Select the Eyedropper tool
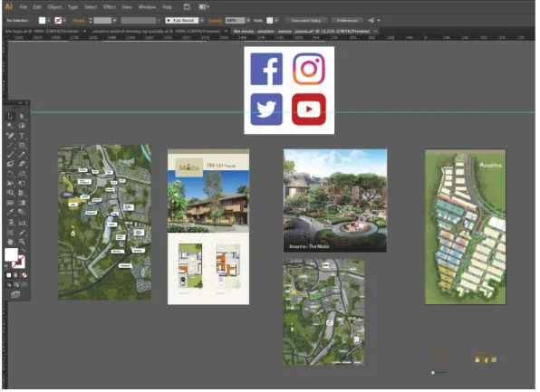Viewport: 540px width, 392px height. 10,213
